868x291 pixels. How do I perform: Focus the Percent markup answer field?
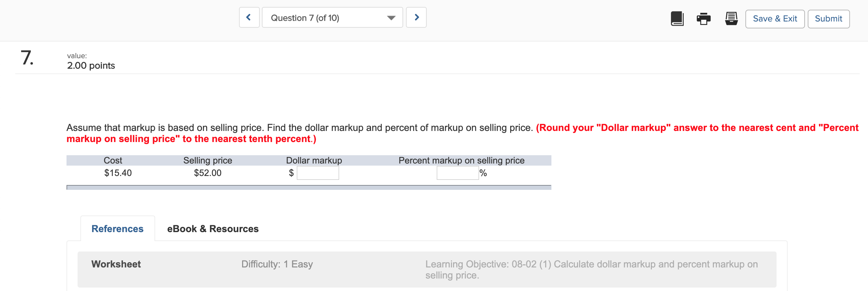click(x=457, y=173)
